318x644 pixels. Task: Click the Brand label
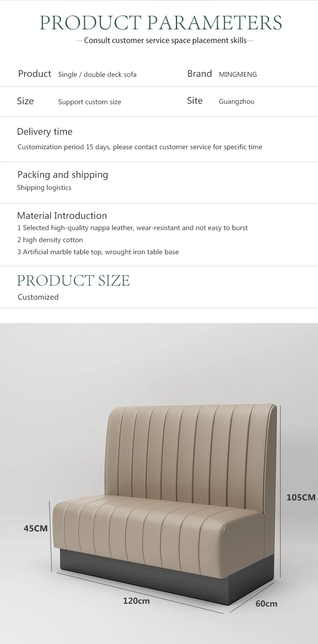[x=199, y=74]
